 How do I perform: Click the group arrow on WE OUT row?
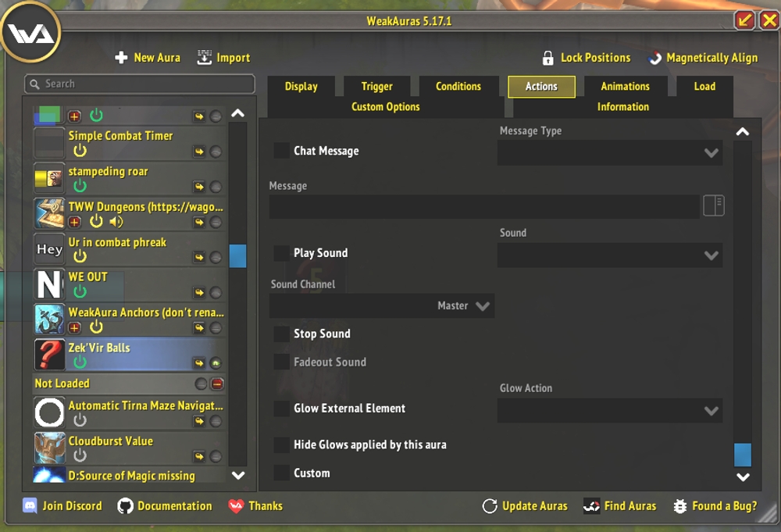[199, 292]
